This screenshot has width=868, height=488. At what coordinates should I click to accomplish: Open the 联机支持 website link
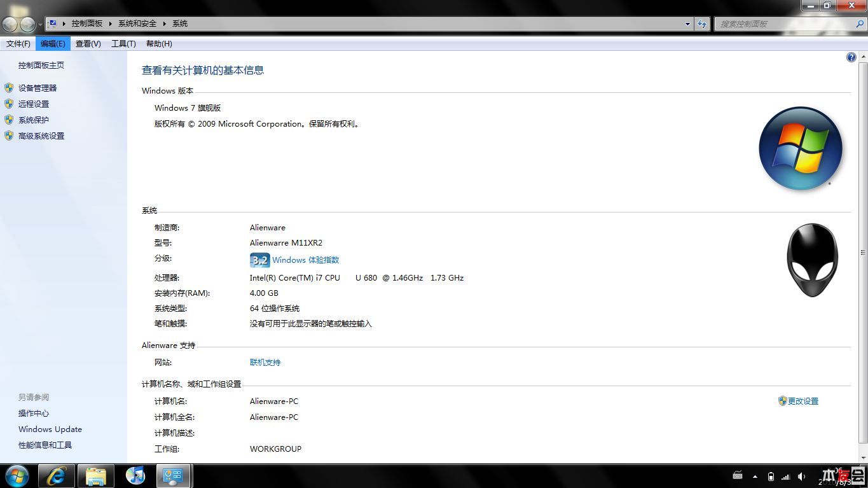pyautogui.click(x=265, y=363)
